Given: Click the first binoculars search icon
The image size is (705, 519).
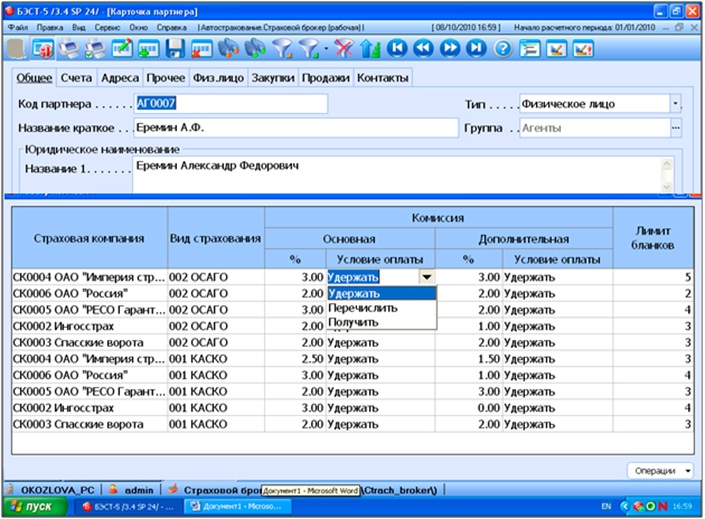Looking at the screenshot, I should click(x=228, y=49).
